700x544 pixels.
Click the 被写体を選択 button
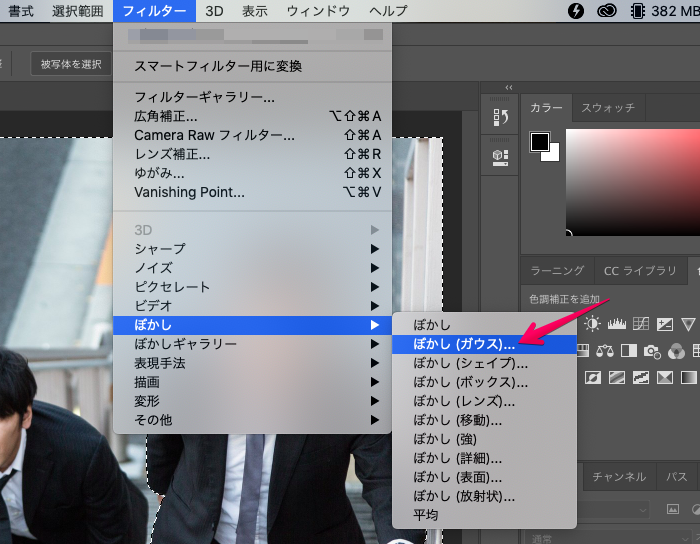pos(70,64)
